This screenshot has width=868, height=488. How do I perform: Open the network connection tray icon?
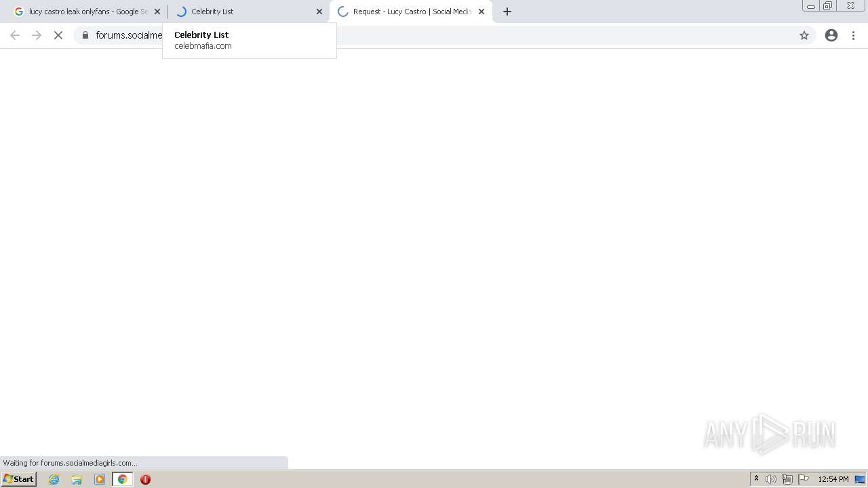coord(787,479)
